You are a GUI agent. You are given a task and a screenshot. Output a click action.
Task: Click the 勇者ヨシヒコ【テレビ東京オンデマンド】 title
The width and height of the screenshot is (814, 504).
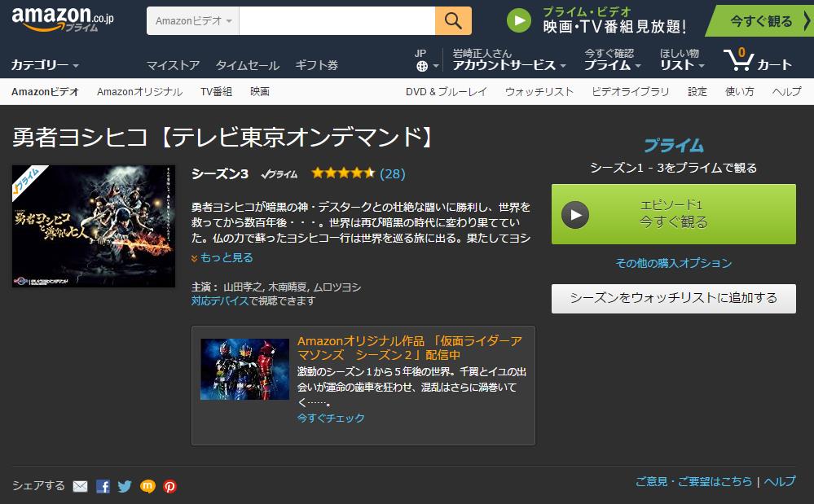pos(223,138)
